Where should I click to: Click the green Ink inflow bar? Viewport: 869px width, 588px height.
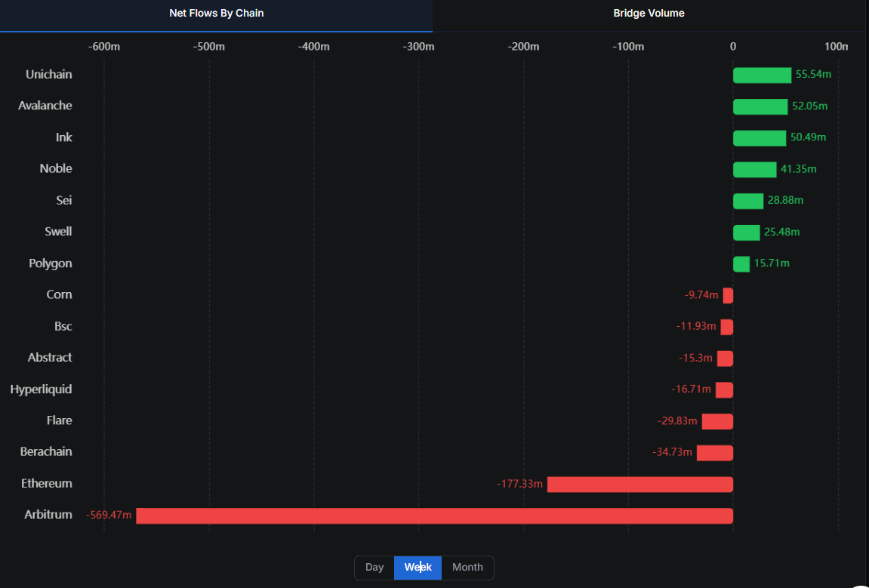pyautogui.click(x=760, y=138)
